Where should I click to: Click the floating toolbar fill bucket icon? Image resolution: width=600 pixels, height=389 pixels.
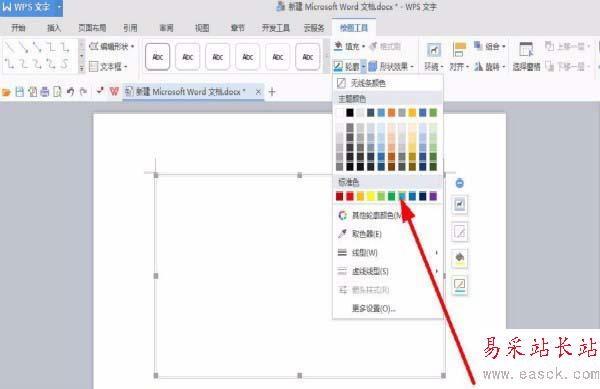pos(460,258)
